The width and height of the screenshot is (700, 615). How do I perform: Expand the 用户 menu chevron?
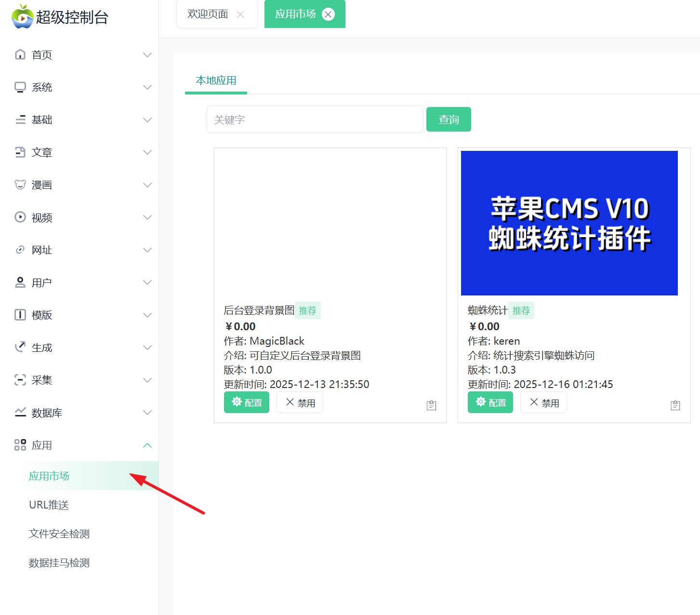point(147,282)
